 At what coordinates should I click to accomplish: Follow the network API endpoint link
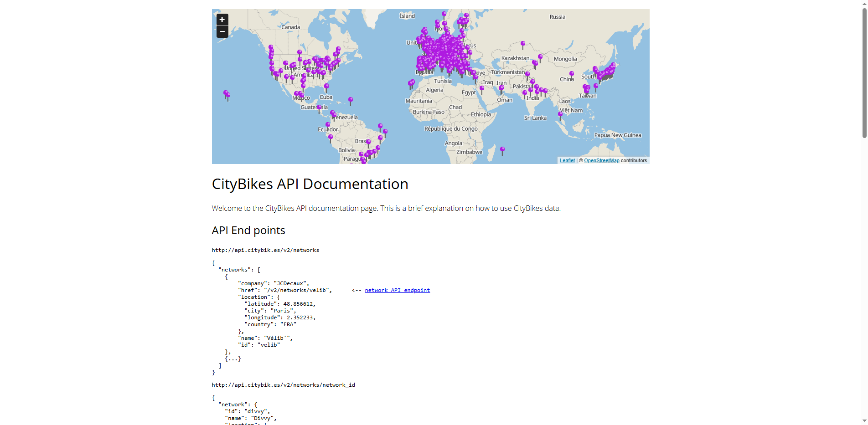click(x=397, y=290)
